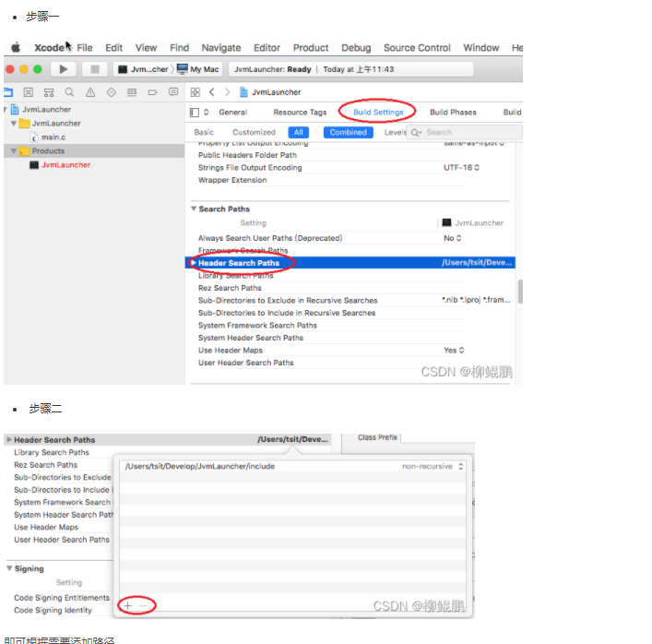Open the Editor menu
Viewport: 652px width, 644px height.
pyautogui.click(x=267, y=48)
